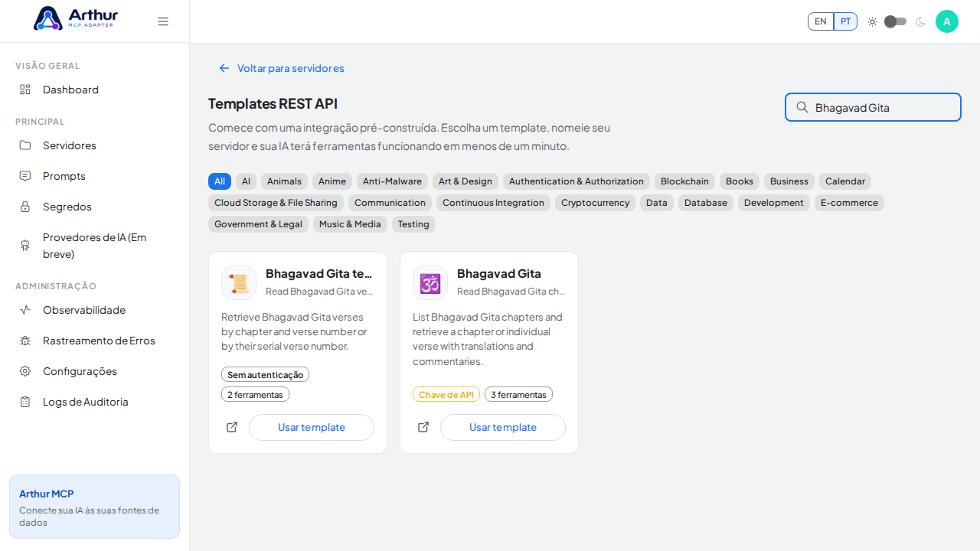Open the Observabilidade page
The width and height of the screenshot is (980, 551).
(x=95, y=310)
